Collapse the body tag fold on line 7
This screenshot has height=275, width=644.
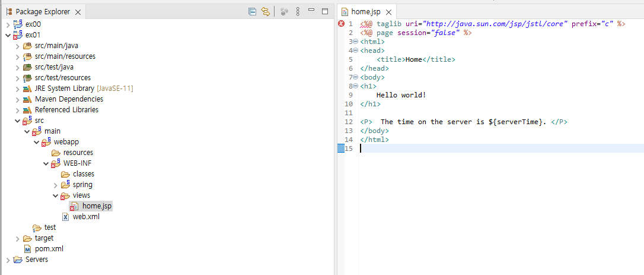click(356, 77)
